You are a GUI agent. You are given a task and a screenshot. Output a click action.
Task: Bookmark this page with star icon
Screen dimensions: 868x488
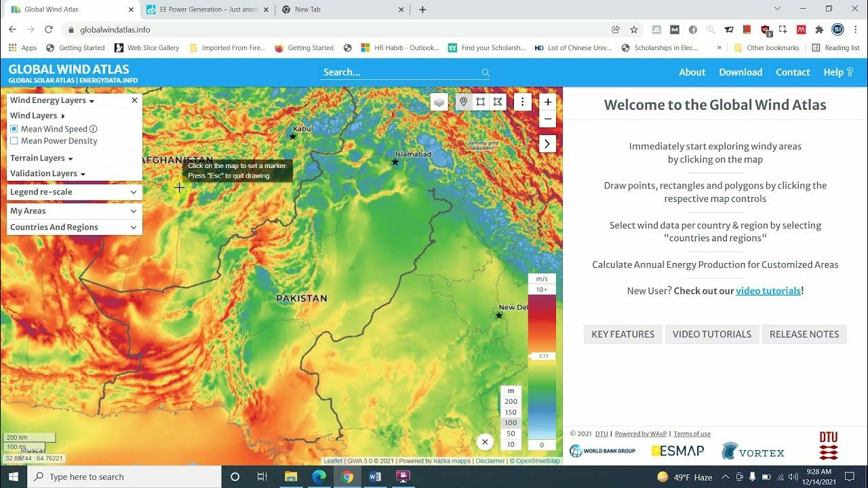tap(634, 30)
